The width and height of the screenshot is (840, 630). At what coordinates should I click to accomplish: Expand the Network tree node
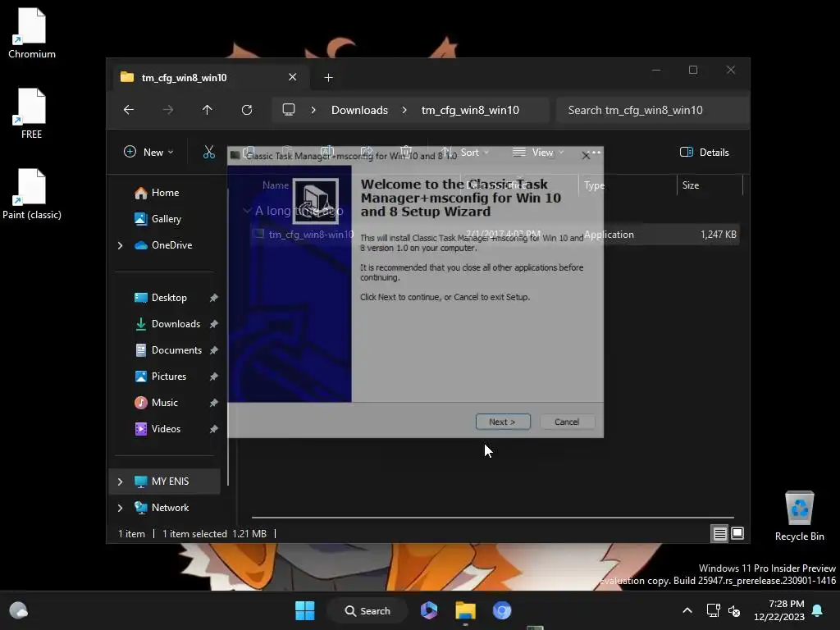(120, 508)
